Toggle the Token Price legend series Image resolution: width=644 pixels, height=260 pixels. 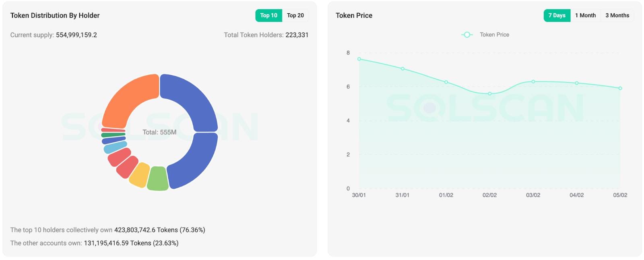coord(486,35)
